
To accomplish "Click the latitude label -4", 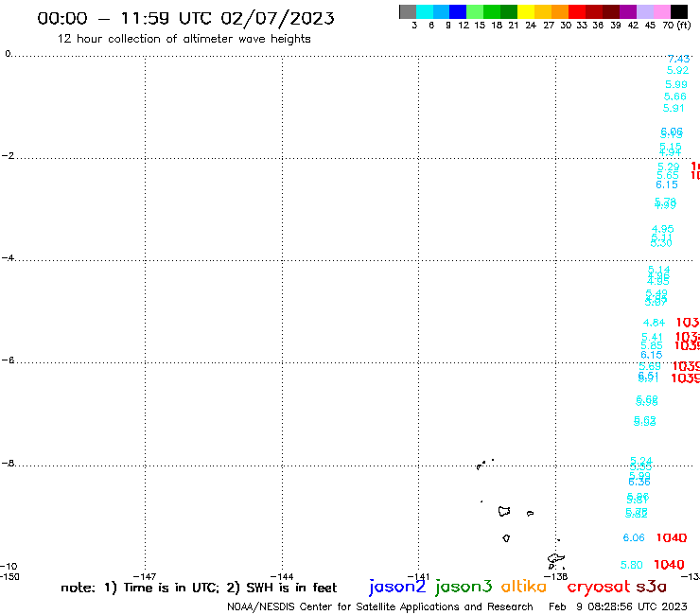I will pyautogui.click(x=8, y=258).
